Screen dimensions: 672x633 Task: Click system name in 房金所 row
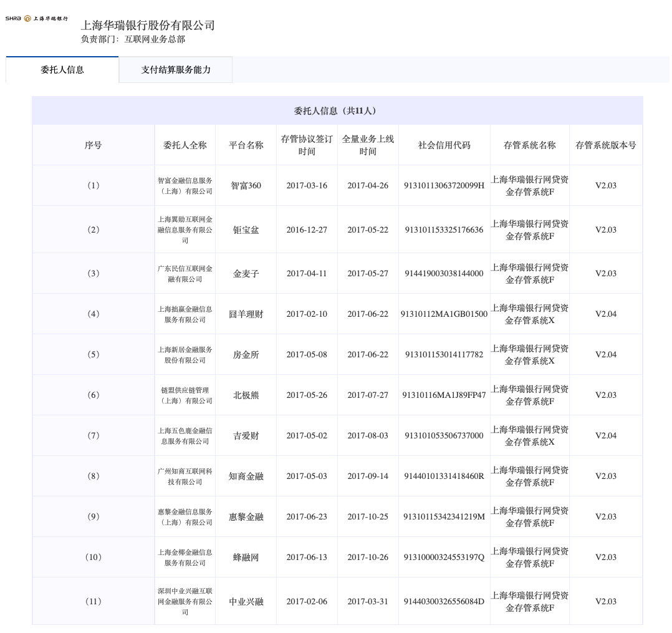point(530,355)
